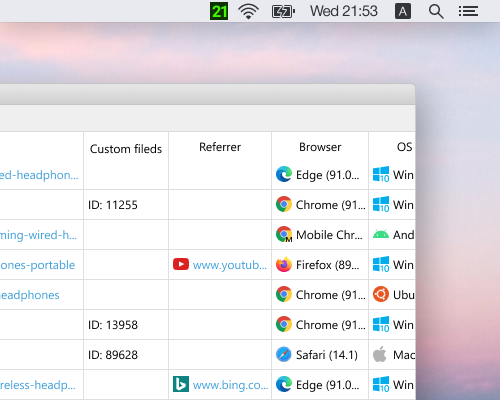
Task: Select the Firefox (89... browser text
Action: [x=328, y=265]
